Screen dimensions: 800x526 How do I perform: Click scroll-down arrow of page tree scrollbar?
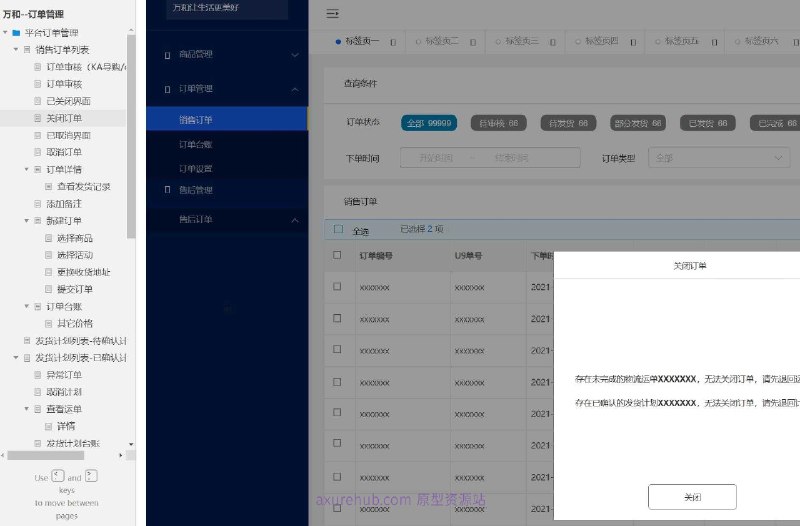click(131, 444)
